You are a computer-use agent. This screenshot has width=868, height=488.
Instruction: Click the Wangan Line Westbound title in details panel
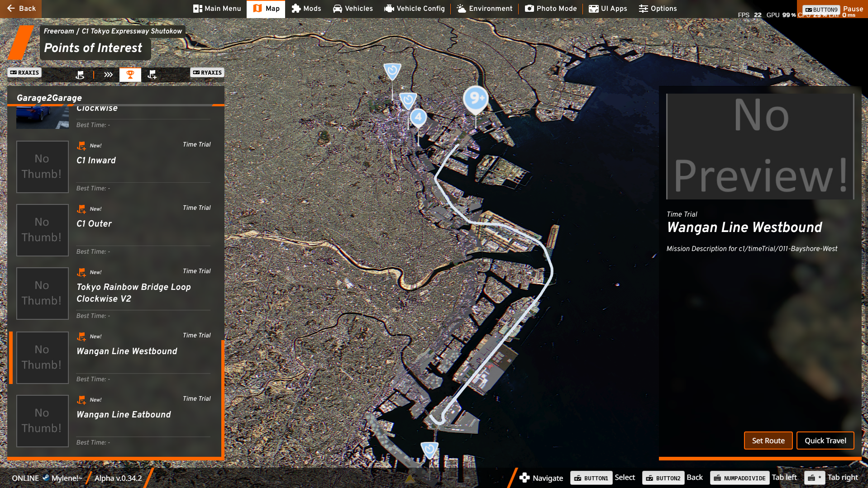pyautogui.click(x=744, y=227)
